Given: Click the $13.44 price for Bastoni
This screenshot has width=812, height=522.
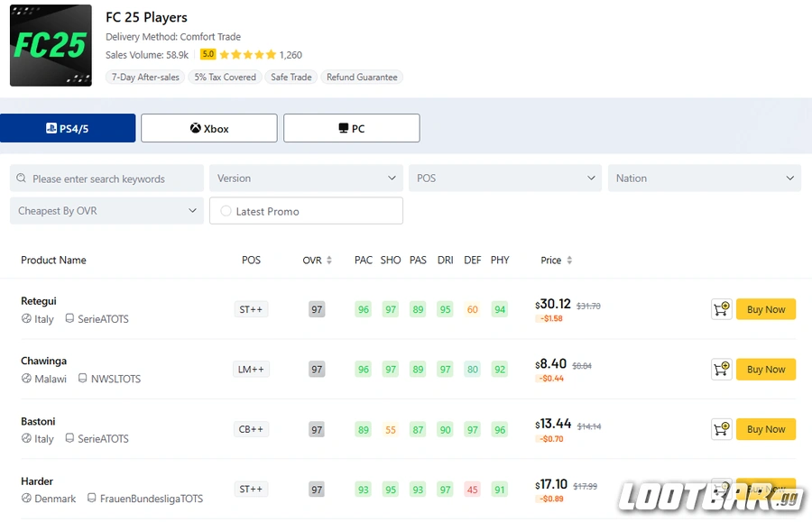Looking at the screenshot, I should tap(553, 425).
